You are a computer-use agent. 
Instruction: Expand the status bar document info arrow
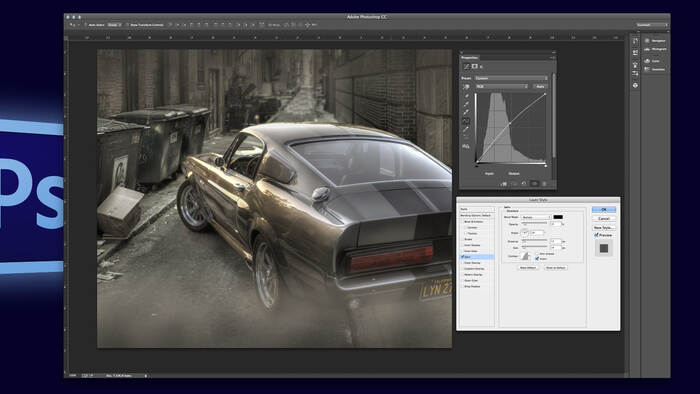point(146,376)
